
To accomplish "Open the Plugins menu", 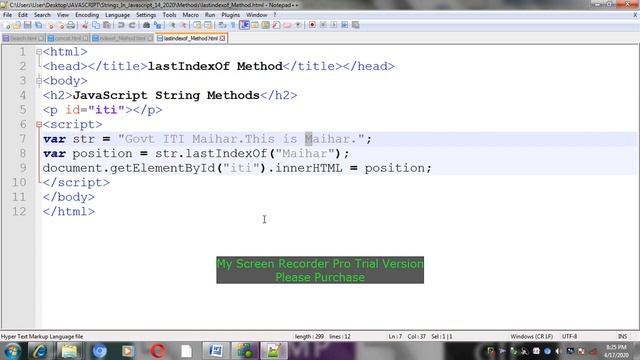I will coord(231,15).
